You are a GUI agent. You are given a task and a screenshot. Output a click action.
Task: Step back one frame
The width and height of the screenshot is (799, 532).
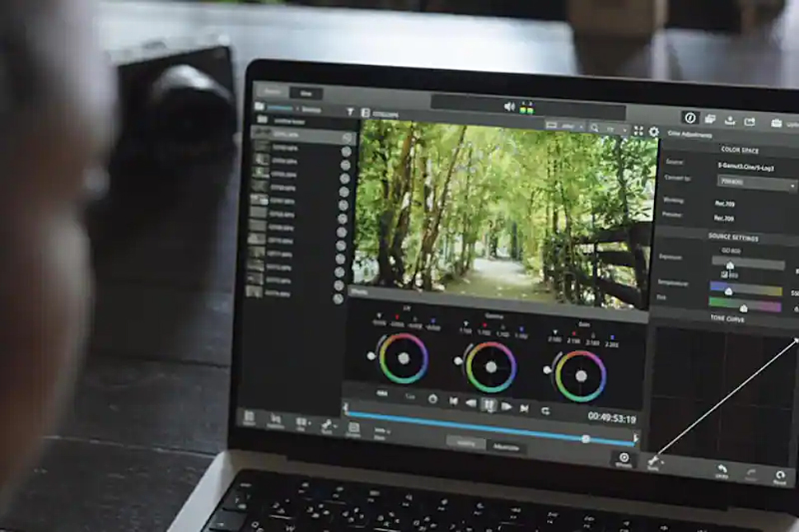[x=471, y=403]
